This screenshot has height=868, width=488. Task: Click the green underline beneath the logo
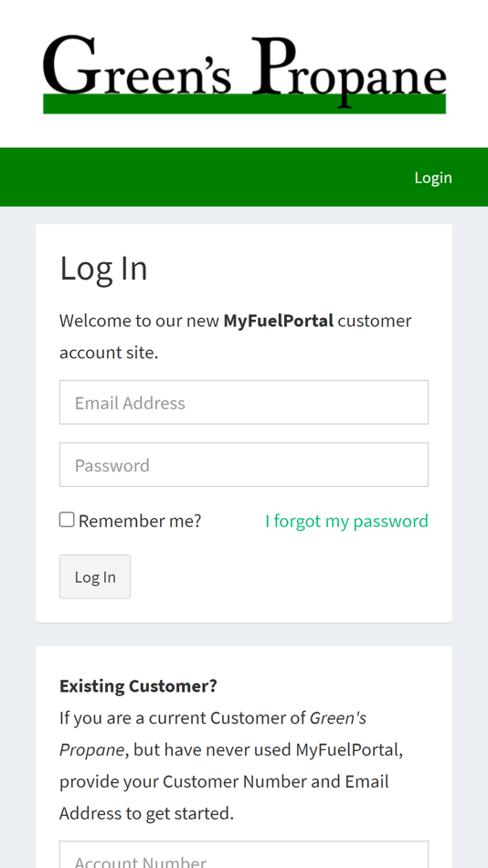coord(244,105)
